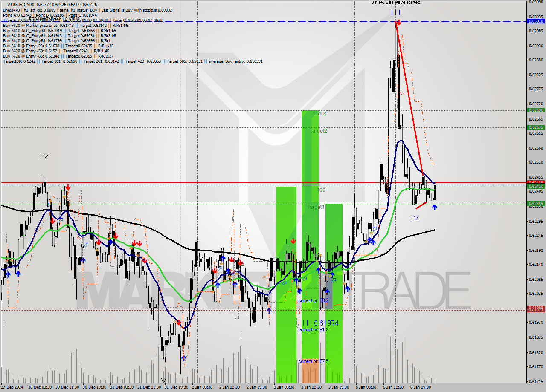This screenshot has height=392, width=546.
Task: Select the green 0.62635 price tag
Action: [536, 127]
